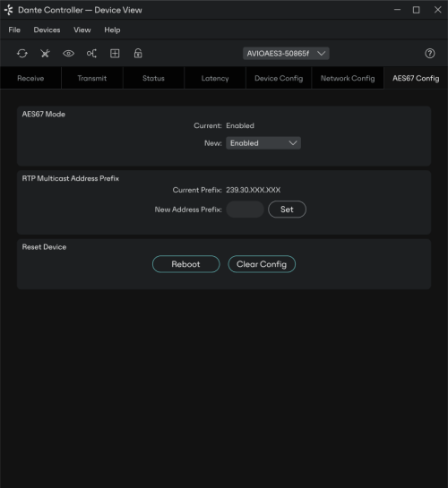The image size is (448, 488).
Task: Open the help question mark icon
Action: pyautogui.click(x=429, y=54)
